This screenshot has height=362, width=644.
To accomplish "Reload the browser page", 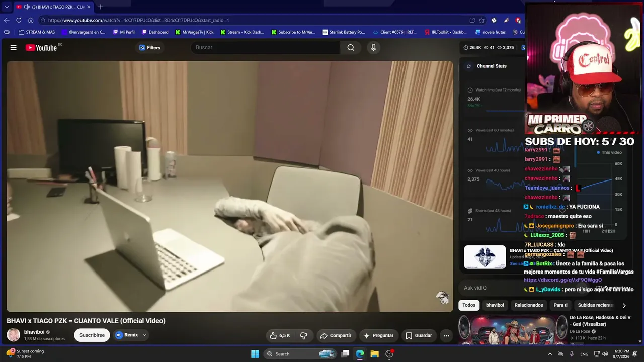I will click(x=19, y=20).
